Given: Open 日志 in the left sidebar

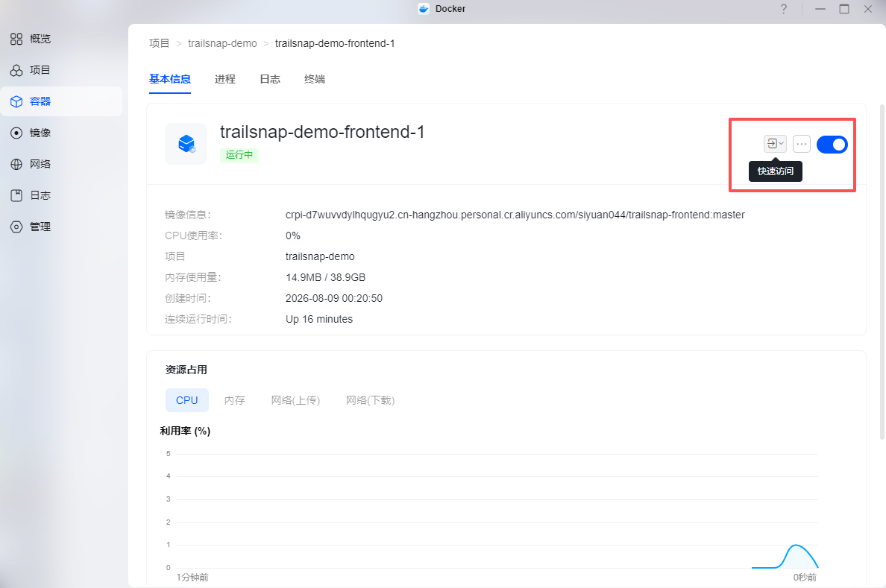Looking at the screenshot, I should click(40, 195).
